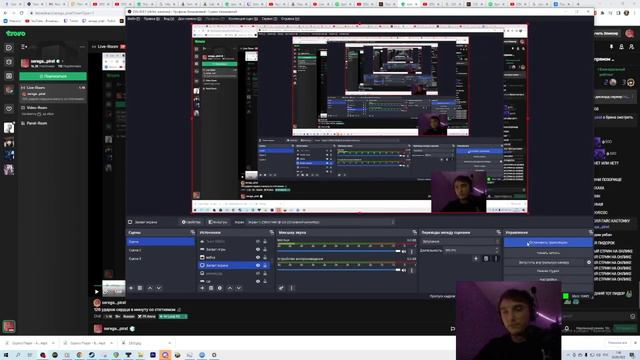Open first OBS menu bar item (File)
640x360 pixels.
pyautogui.click(x=134, y=19)
